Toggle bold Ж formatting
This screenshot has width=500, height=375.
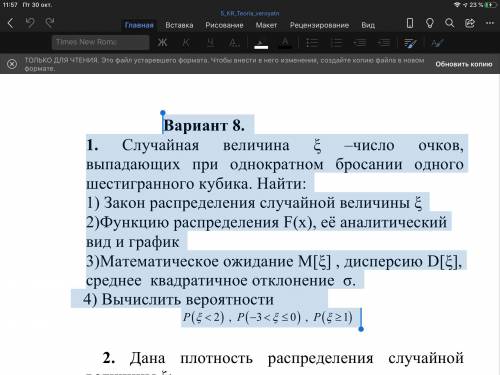coord(162,42)
